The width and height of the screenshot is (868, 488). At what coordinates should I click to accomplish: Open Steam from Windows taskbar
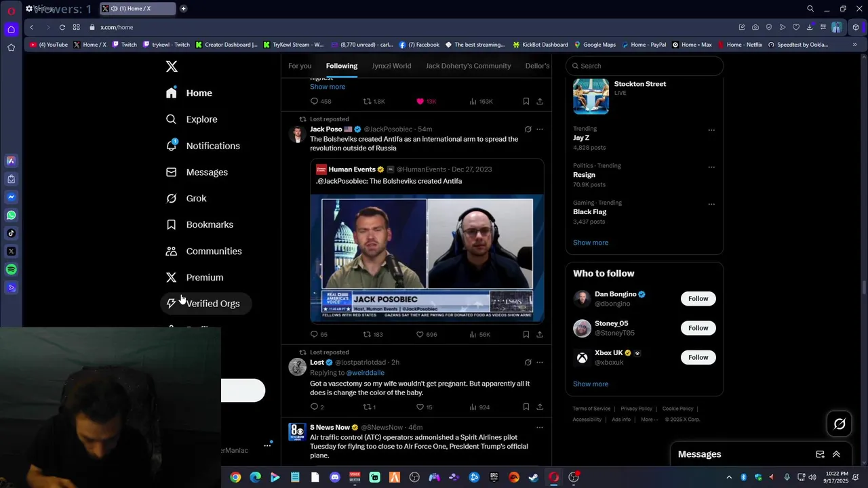point(534,477)
